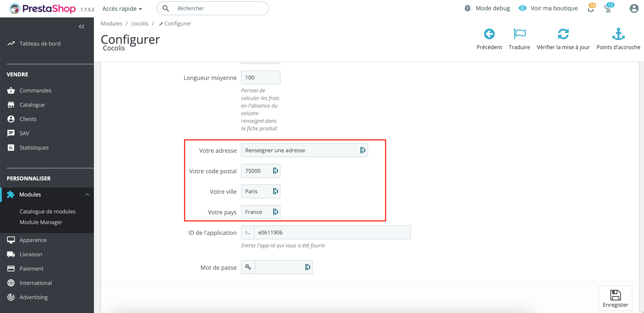Click the Mode debug bug icon

click(467, 8)
